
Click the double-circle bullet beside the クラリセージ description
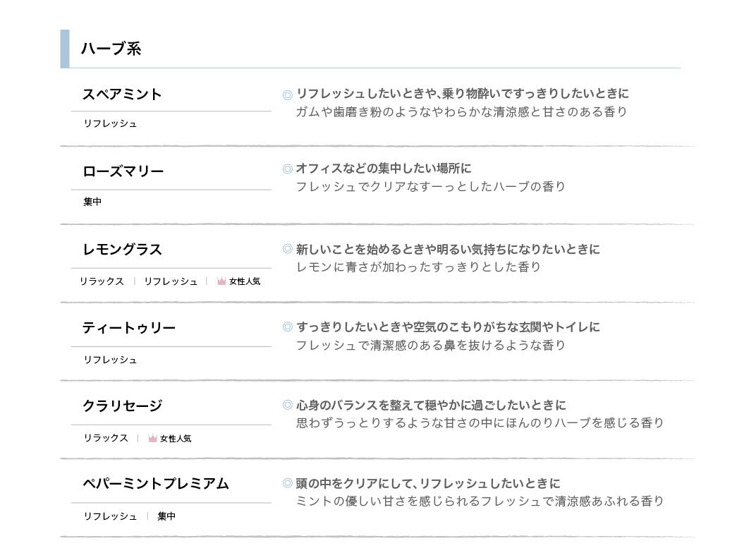[287, 405]
